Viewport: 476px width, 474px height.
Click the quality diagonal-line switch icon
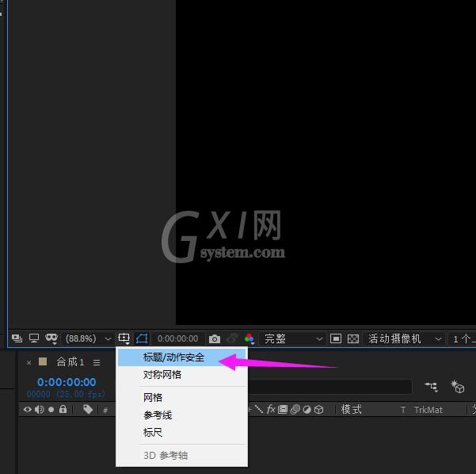coord(259,409)
